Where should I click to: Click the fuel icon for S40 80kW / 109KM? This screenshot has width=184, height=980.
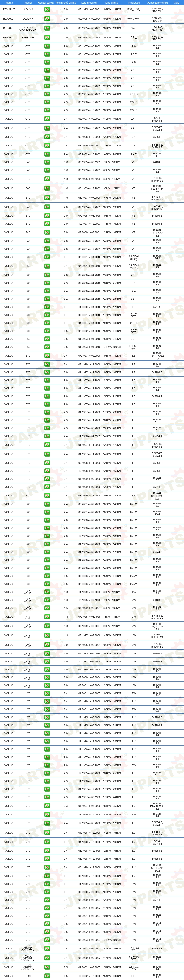pos(47,170)
